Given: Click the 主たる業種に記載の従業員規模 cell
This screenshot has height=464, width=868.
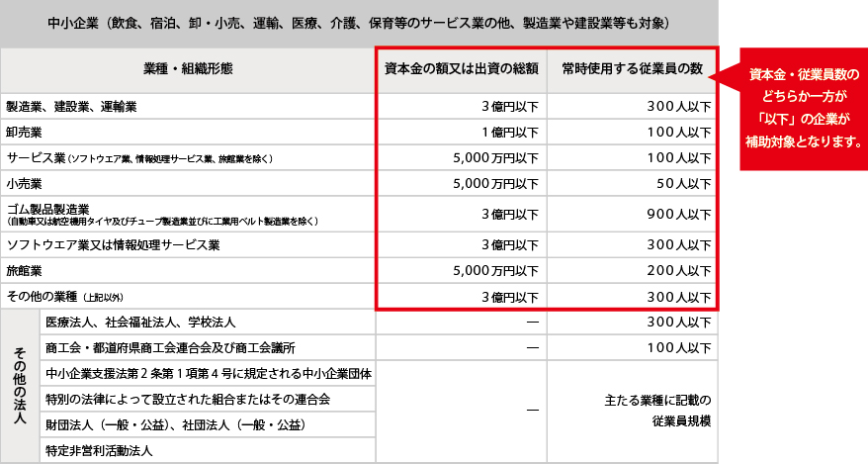Looking at the screenshot, I should pos(656,412).
